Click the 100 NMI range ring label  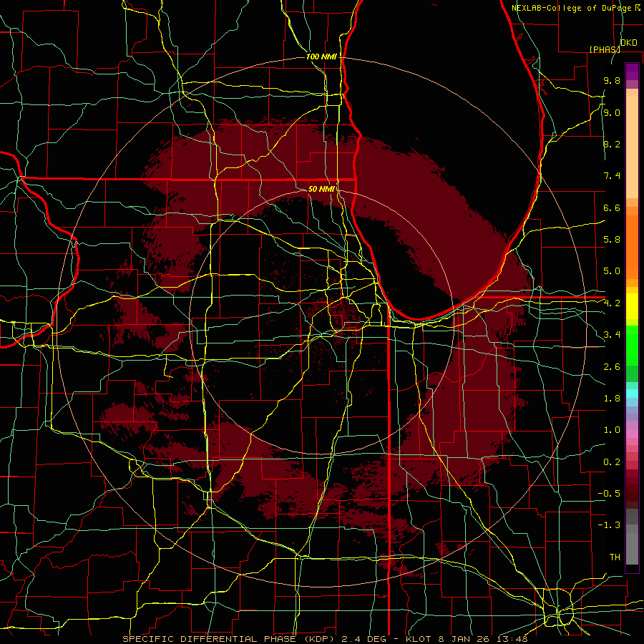(x=321, y=57)
